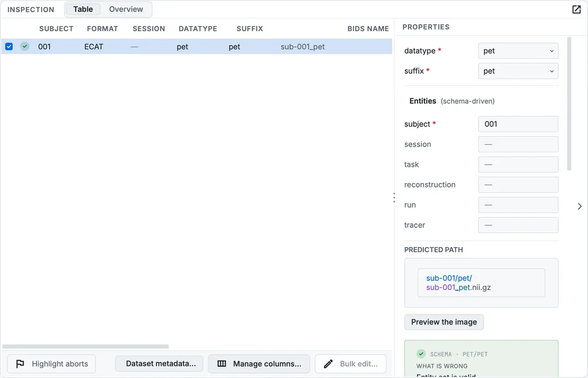Open the suffix dropdown

pos(518,71)
